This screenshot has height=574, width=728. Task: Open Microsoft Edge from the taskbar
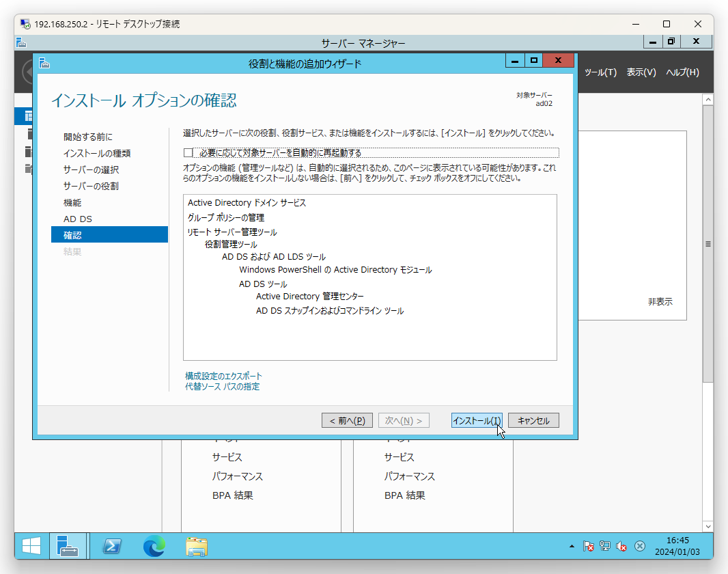pos(154,546)
